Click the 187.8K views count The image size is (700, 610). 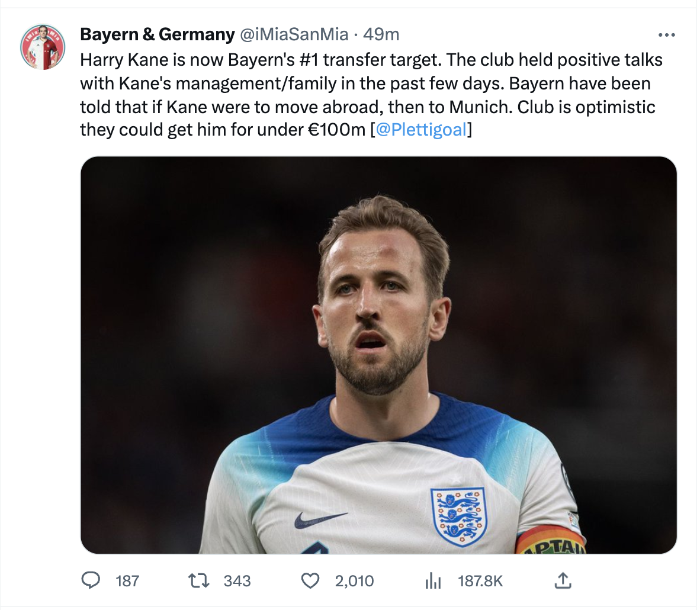480,580
